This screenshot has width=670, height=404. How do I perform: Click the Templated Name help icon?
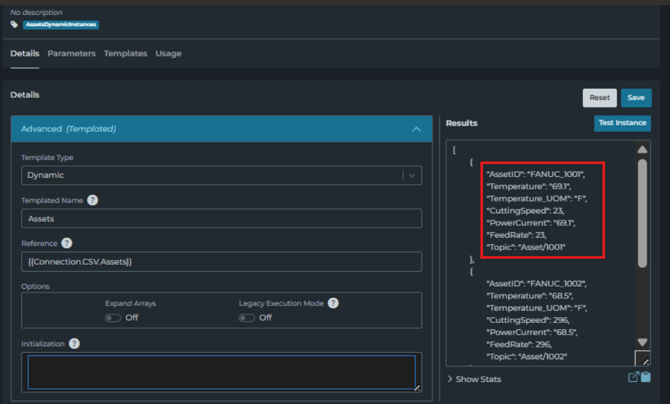coord(92,200)
